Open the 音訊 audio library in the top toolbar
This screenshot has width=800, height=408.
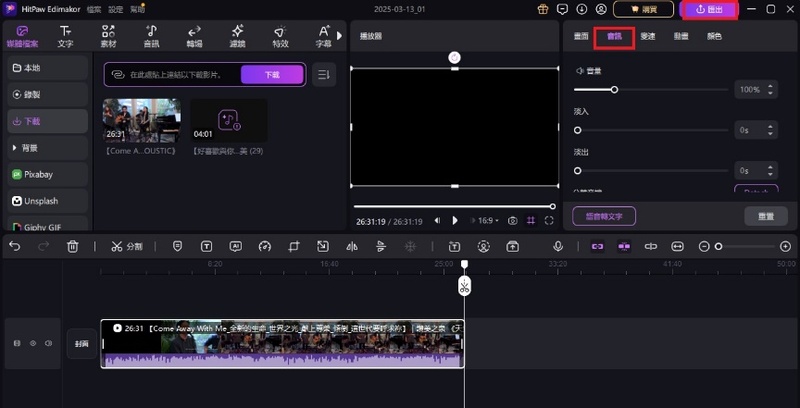pos(152,37)
